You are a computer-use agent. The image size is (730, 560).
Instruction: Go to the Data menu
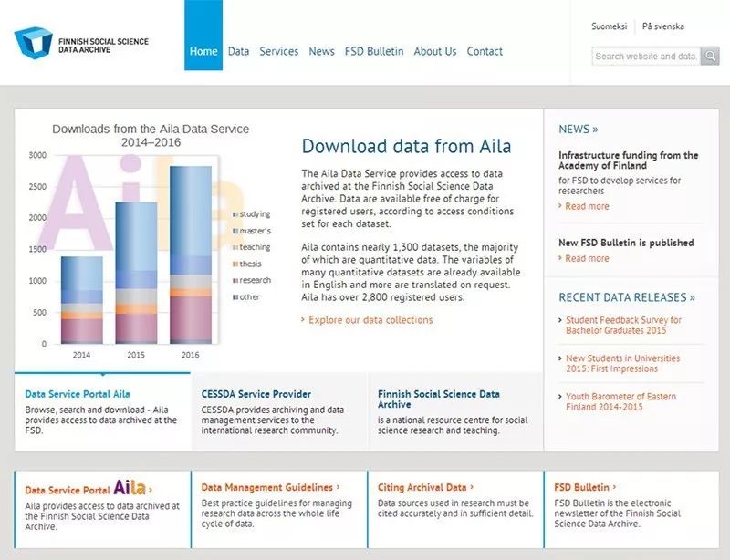[238, 51]
